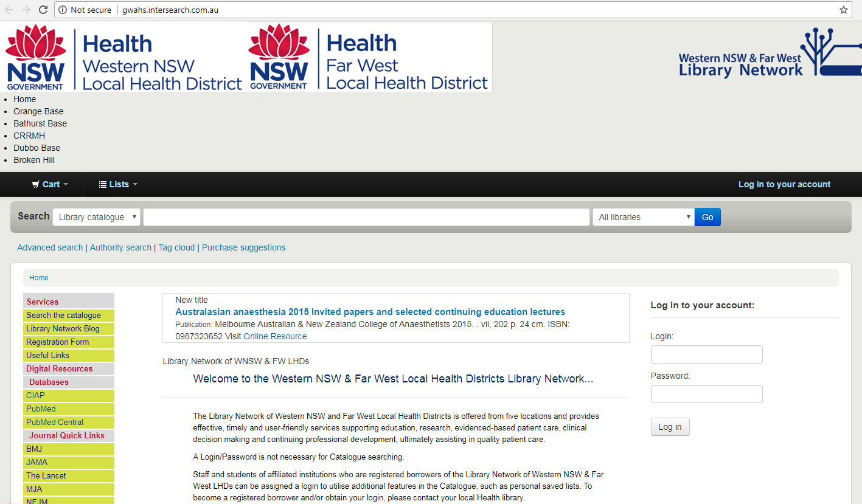Click the Login input field
Viewport: 862px width, 504px height.
click(706, 354)
